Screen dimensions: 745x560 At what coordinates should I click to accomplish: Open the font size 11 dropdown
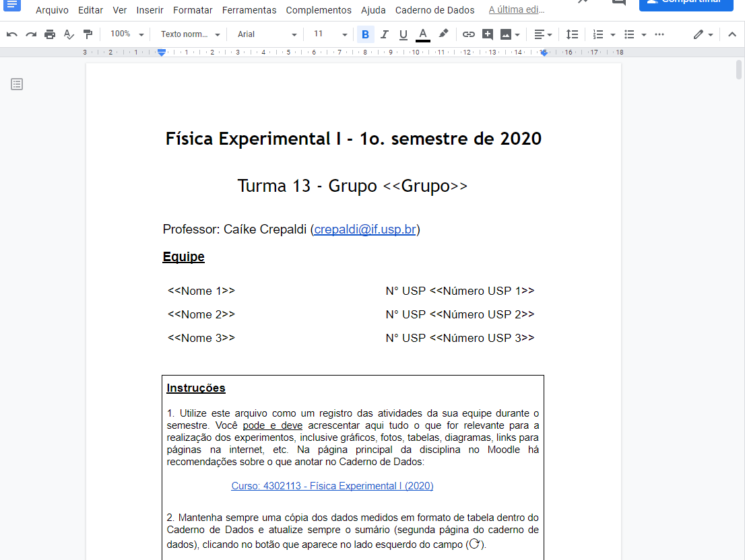coord(330,34)
